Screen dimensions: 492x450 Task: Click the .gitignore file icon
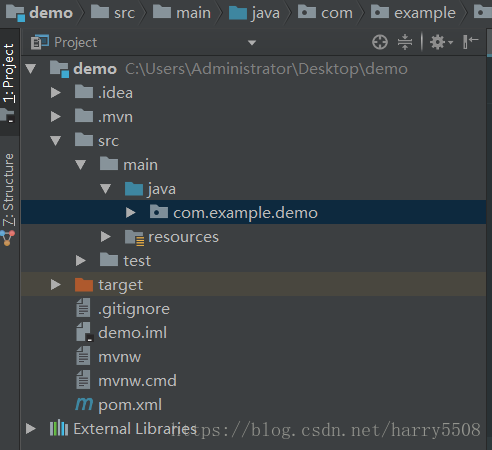click(83, 308)
